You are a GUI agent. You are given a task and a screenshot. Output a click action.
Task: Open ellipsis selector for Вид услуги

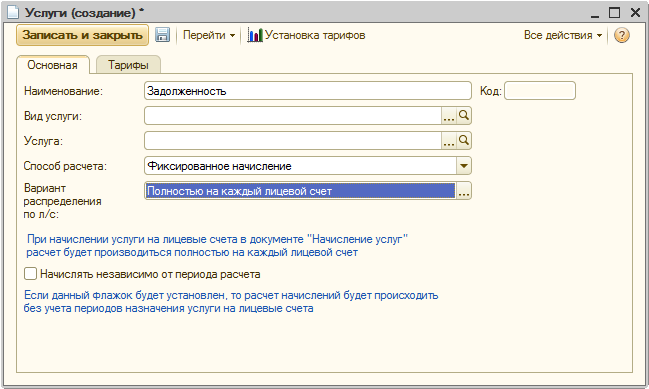tap(449, 116)
